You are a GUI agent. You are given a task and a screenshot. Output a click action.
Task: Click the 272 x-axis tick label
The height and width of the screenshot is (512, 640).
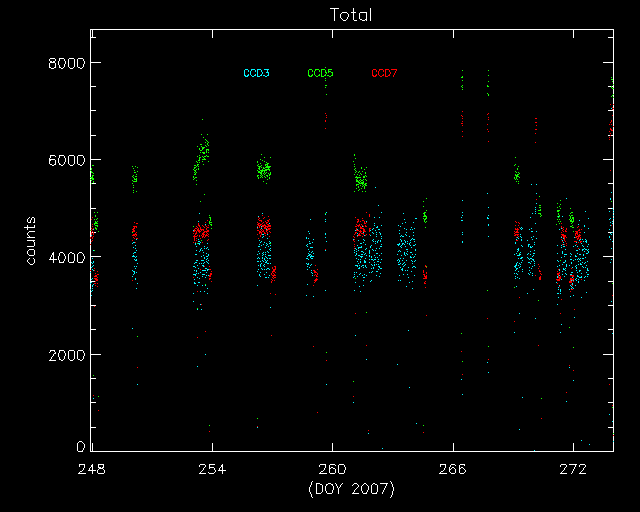pos(573,469)
